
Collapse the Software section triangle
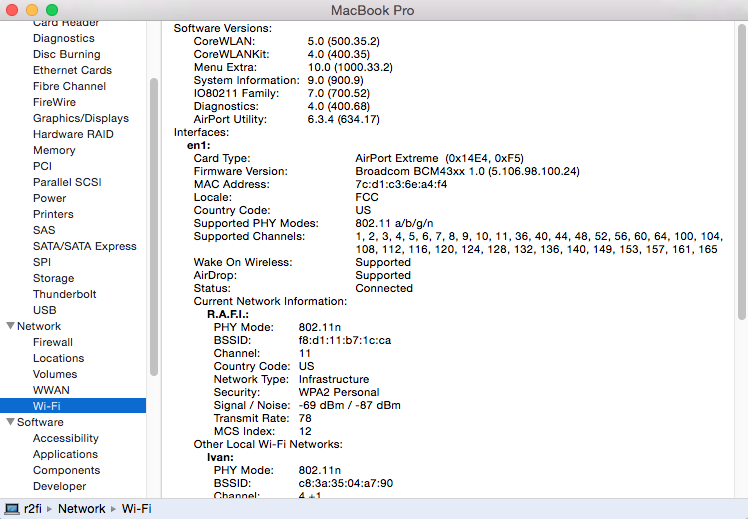click(10, 422)
